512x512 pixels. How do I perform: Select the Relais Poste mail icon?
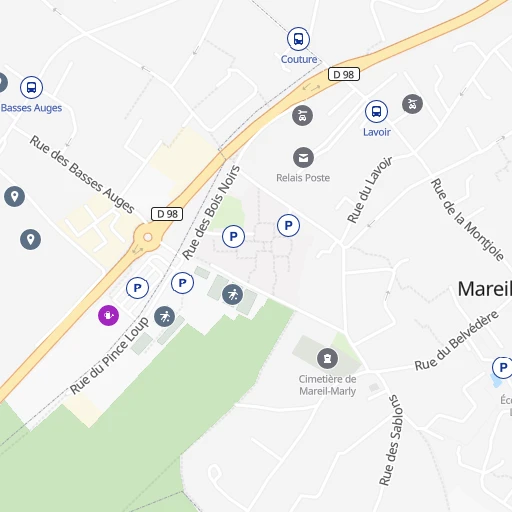[303, 157]
